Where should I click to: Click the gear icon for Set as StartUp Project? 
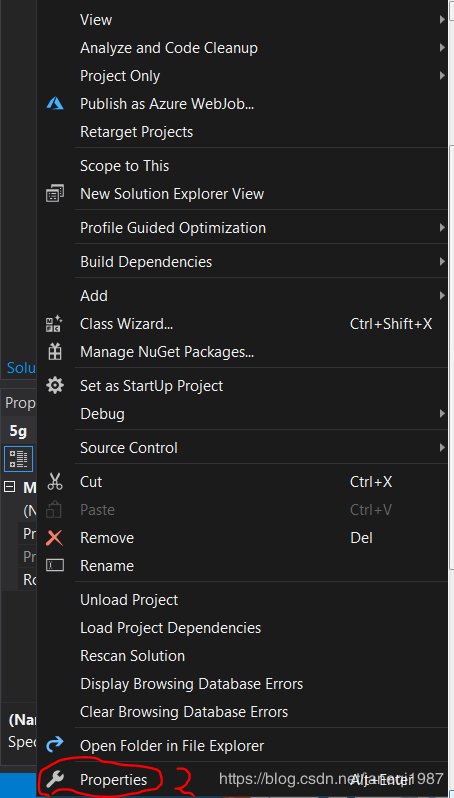[x=54, y=385]
